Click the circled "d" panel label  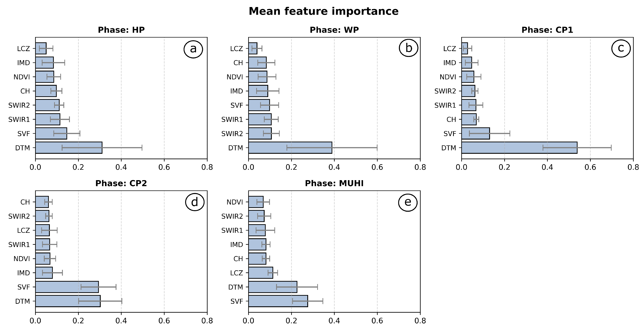[x=195, y=202]
